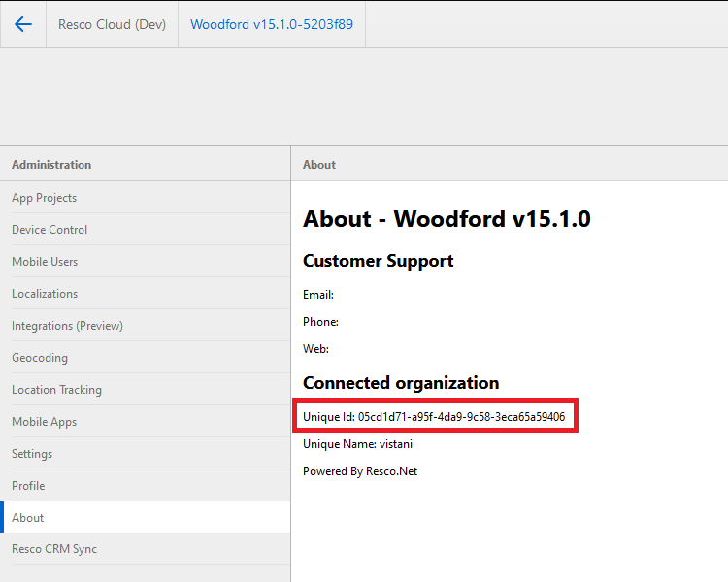728x582 pixels.
Task: Click the Administration panel header
Action: pyautogui.click(x=51, y=165)
